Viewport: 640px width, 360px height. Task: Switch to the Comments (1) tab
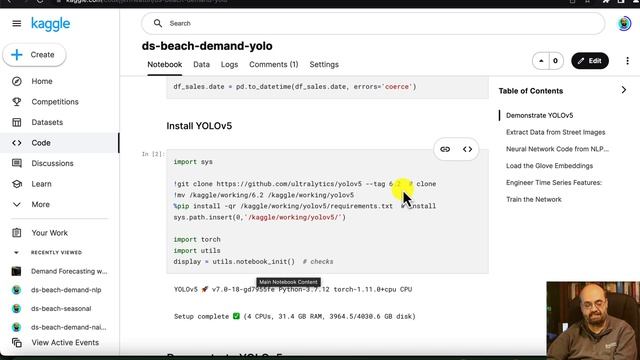[x=273, y=64]
